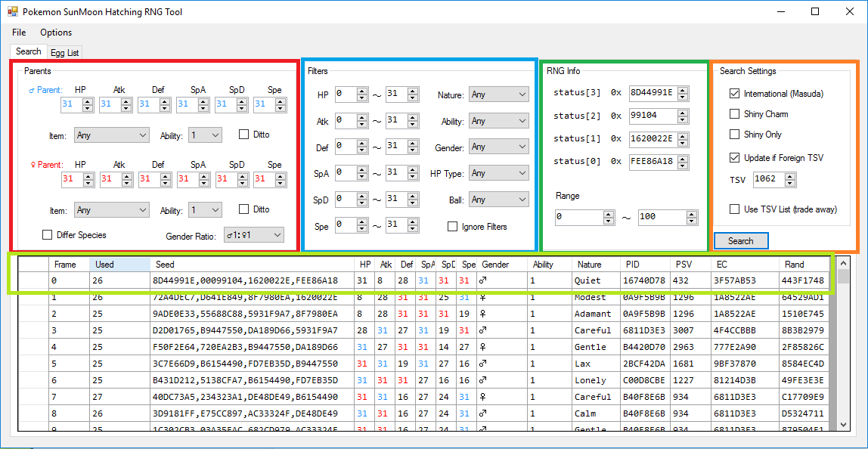Image resolution: width=868 pixels, height=449 pixels.
Task: Decrease status[3] value using down arrow
Action: pyautogui.click(x=683, y=97)
